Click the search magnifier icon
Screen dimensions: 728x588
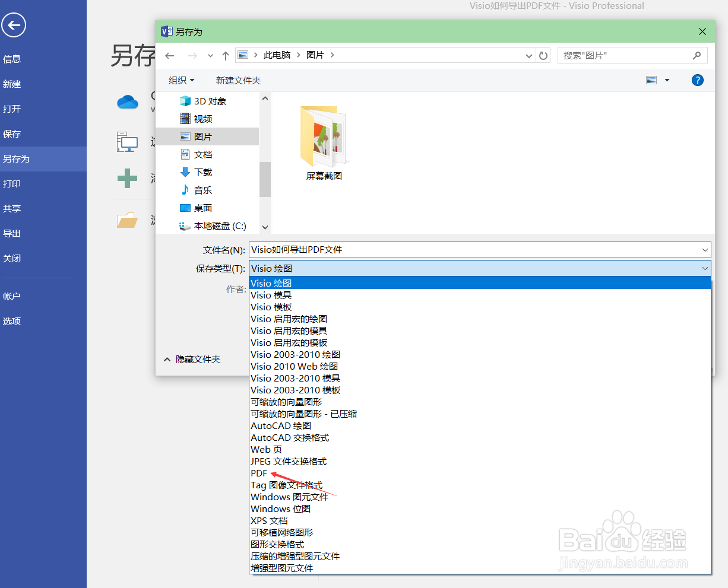(697, 55)
